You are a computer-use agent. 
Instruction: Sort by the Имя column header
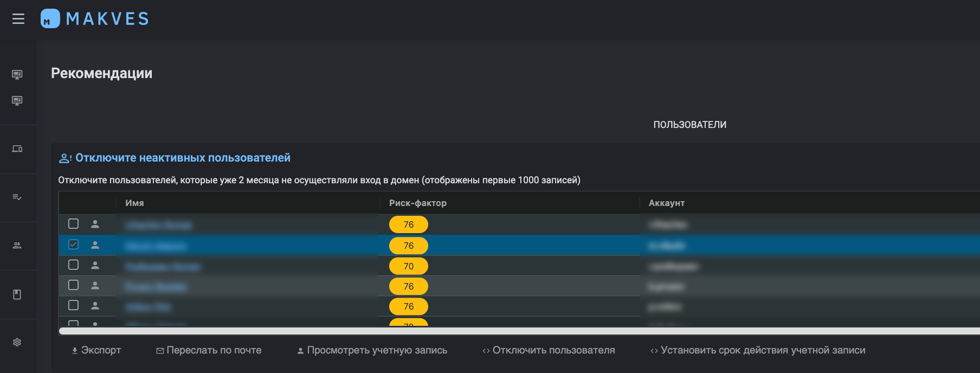coord(134,203)
